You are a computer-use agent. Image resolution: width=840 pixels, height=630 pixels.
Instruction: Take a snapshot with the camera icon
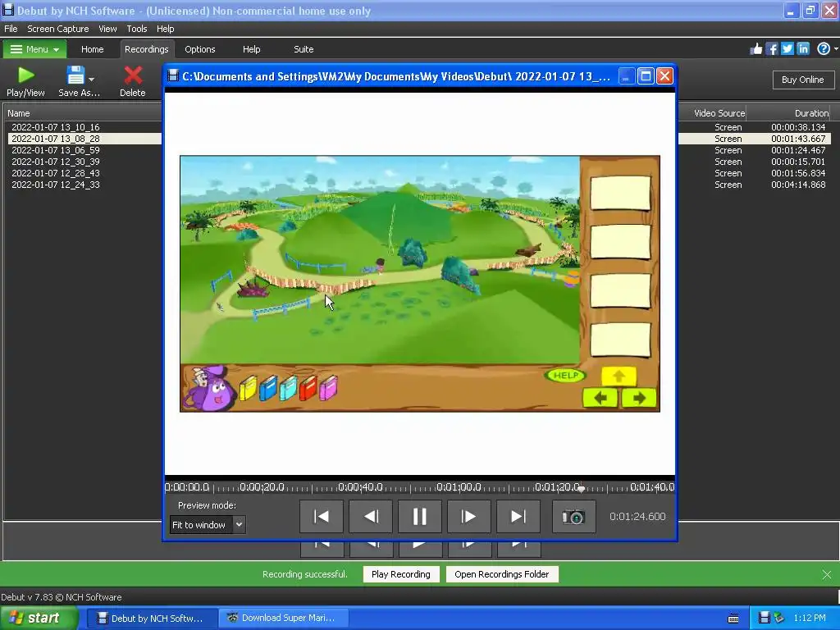click(573, 517)
